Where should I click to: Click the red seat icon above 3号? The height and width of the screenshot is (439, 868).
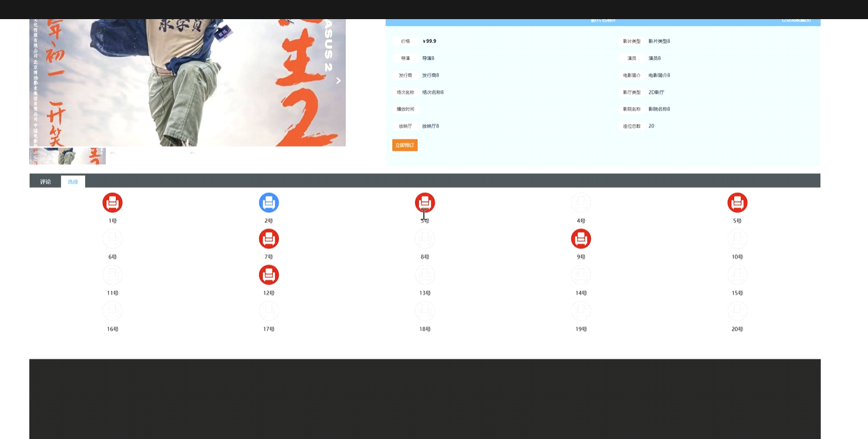[x=425, y=203]
